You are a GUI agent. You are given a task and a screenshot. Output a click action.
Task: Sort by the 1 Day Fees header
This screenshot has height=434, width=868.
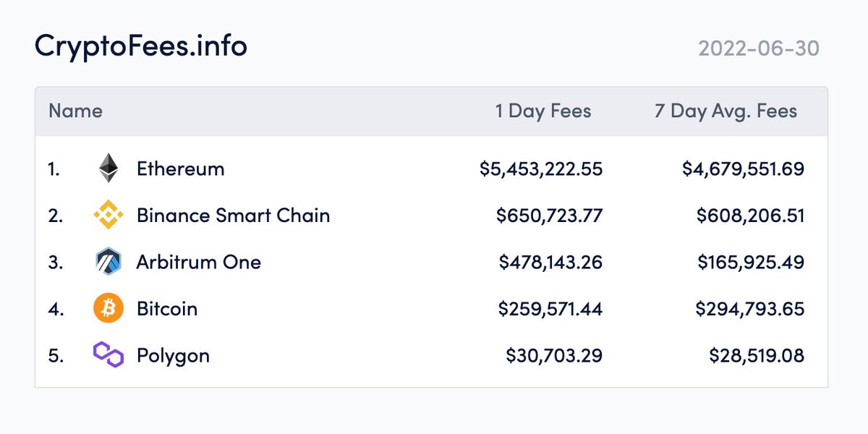pos(543,111)
